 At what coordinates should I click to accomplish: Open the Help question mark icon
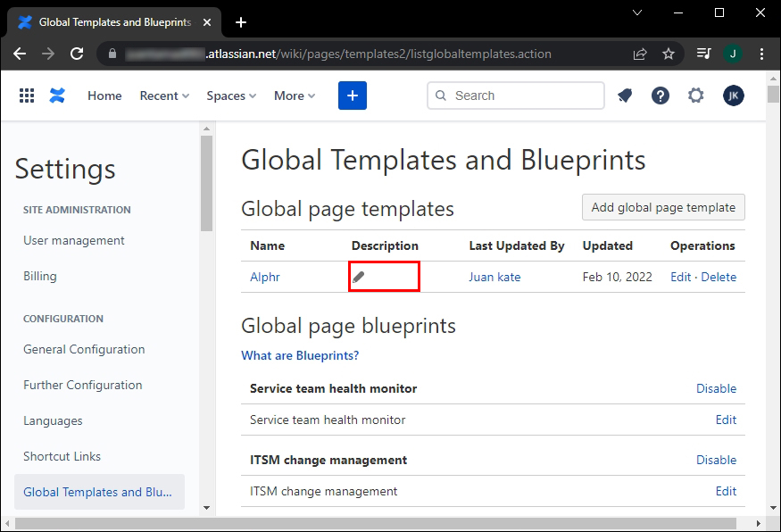tap(661, 96)
